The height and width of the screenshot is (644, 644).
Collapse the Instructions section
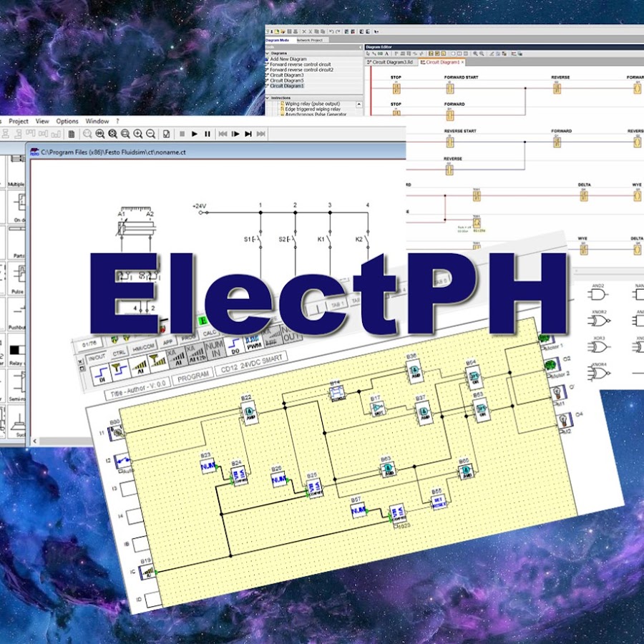click(267, 98)
